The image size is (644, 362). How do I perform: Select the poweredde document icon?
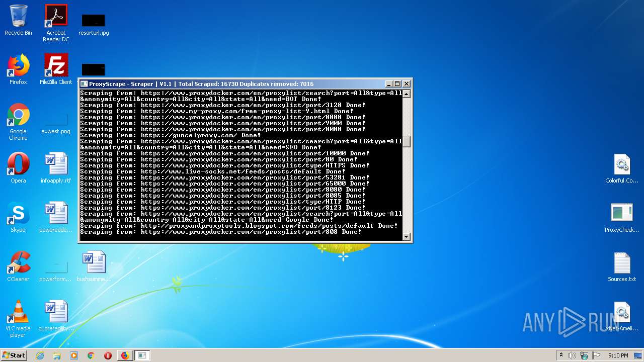coord(56,217)
